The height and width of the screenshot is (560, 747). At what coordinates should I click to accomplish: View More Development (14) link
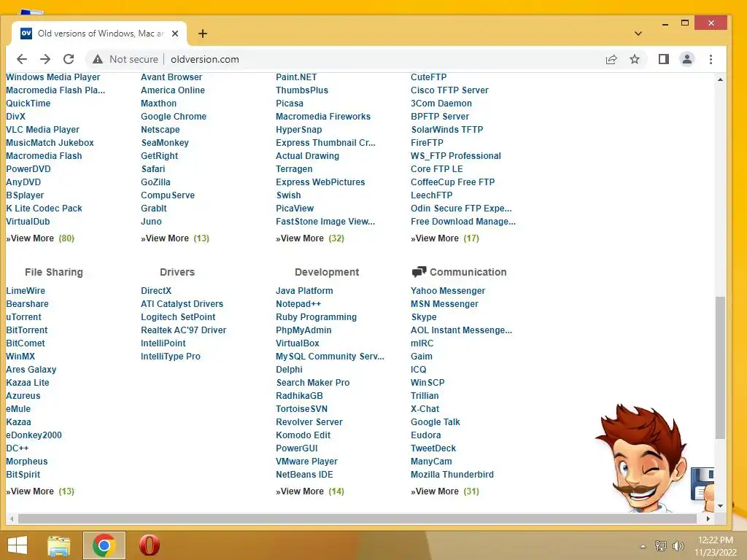pos(309,491)
